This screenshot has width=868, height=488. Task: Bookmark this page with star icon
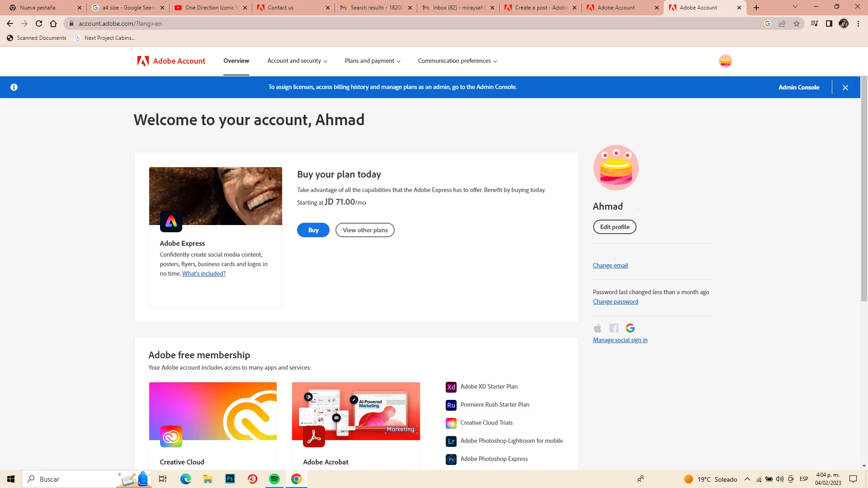coord(797,23)
